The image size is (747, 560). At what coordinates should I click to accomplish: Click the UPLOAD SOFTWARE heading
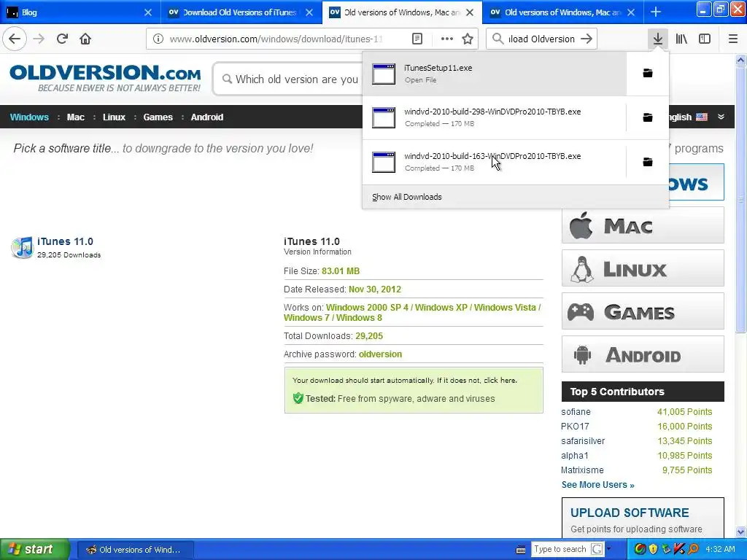[x=630, y=513]
